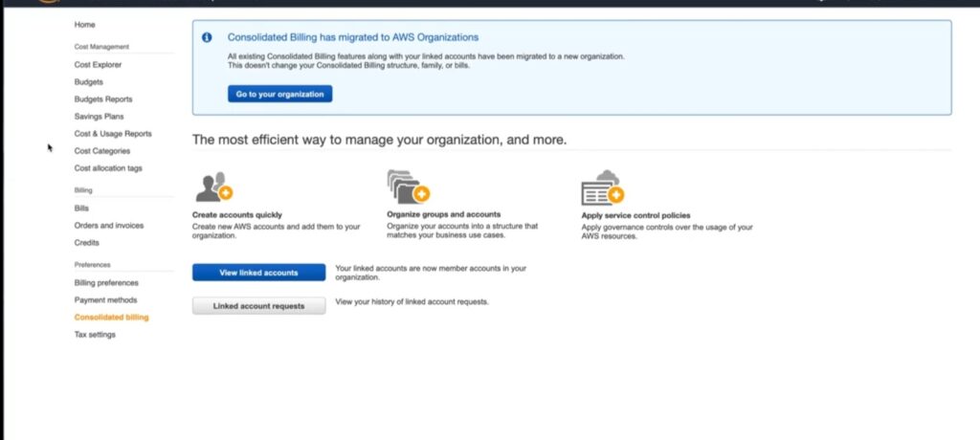Click the Organize groups and accounts folder icon
The width and height of the screenshot is (980, 440).
408,187
